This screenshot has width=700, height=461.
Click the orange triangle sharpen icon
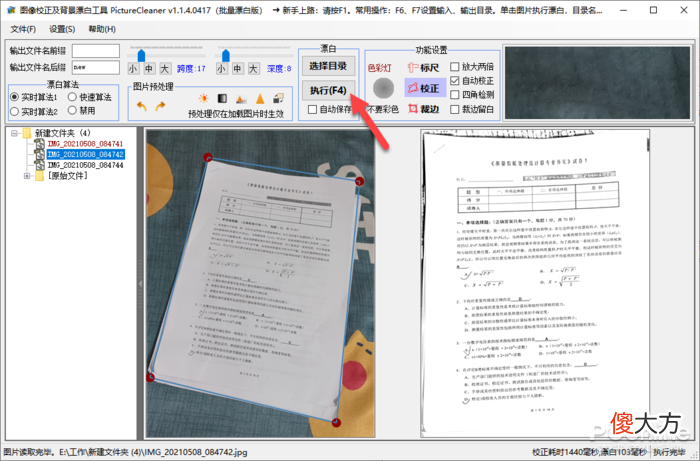(x=260, y=99)
